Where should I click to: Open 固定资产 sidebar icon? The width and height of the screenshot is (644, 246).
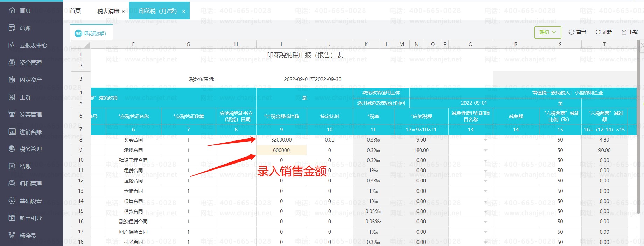(12, 80)
